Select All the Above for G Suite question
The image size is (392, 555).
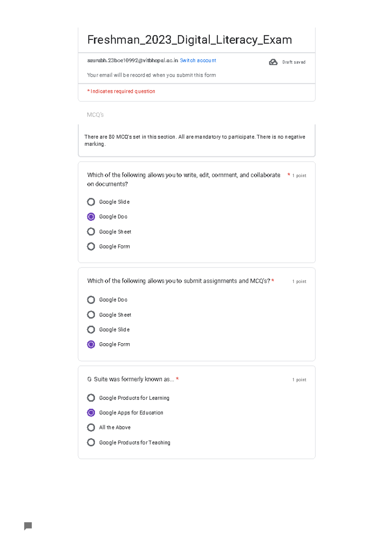point(91,427)
